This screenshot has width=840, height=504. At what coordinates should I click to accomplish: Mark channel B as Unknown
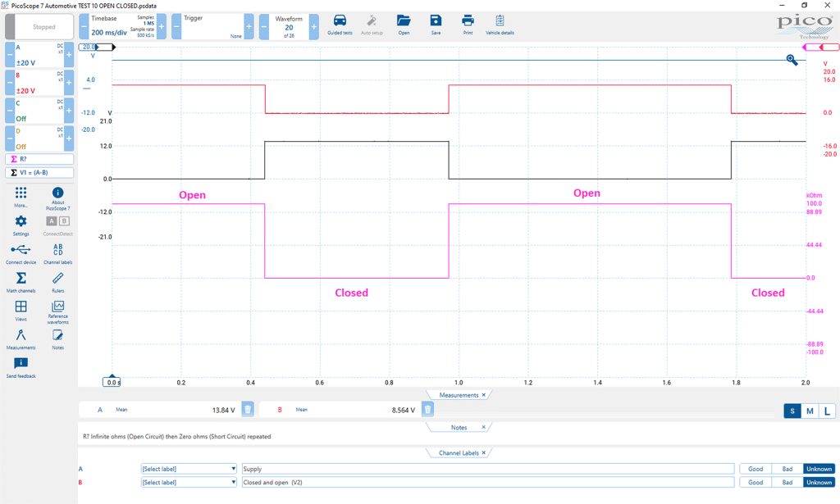[819, 482]
